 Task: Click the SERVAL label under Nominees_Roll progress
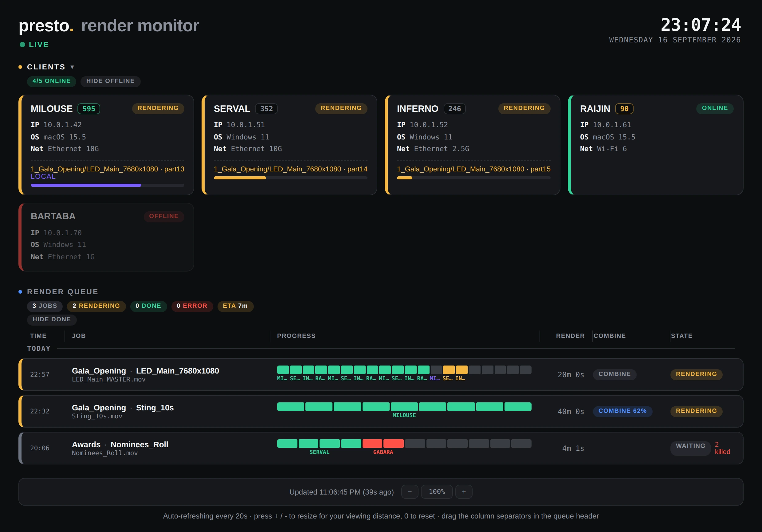(x=319, y=452)
